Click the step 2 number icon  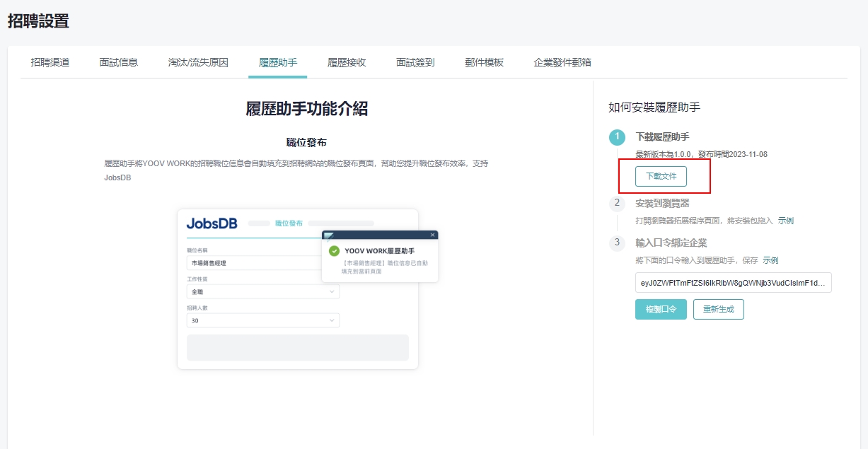tap(617, 203)
